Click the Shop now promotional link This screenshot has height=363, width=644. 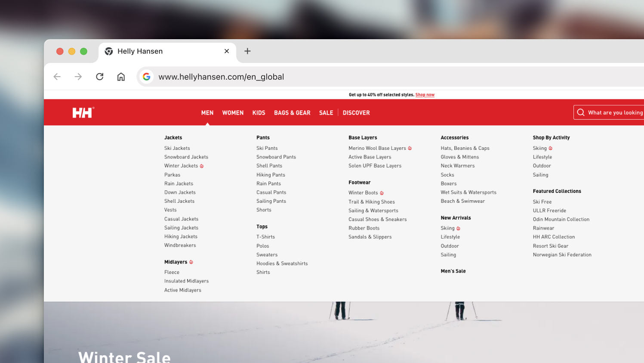[x=425, y=95]
